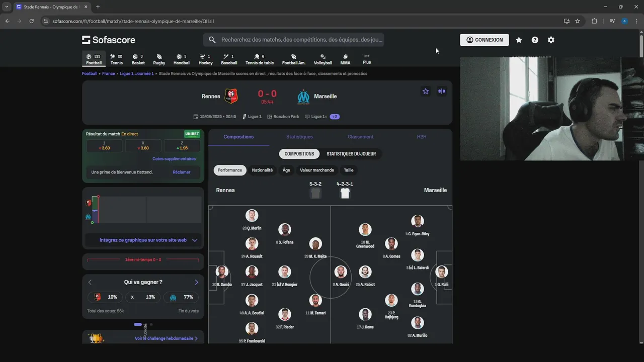
Task: Open player G. Rulli portrait
Action: click(442, 272)
